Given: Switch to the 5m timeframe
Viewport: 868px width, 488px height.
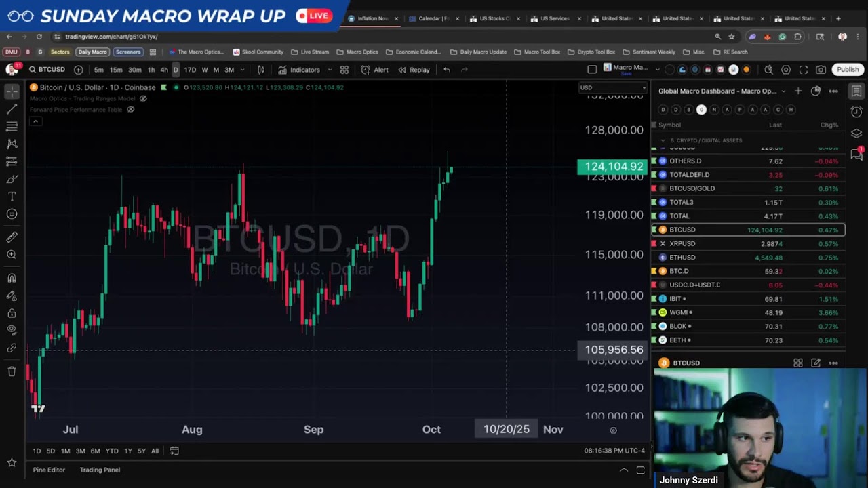Looking at the screenshot, I should pyautogui.click(x=99, y=70).
